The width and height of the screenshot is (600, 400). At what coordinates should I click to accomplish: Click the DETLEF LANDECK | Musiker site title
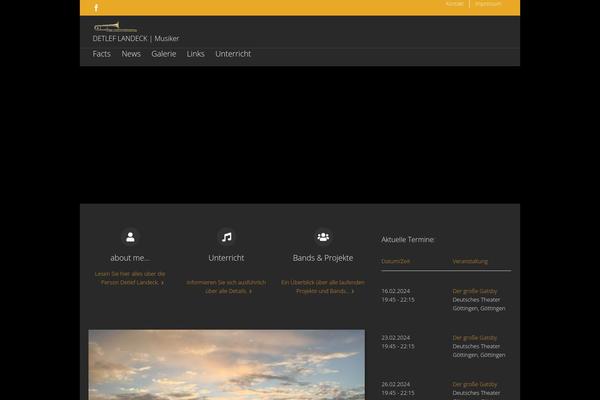pos(134,39)
